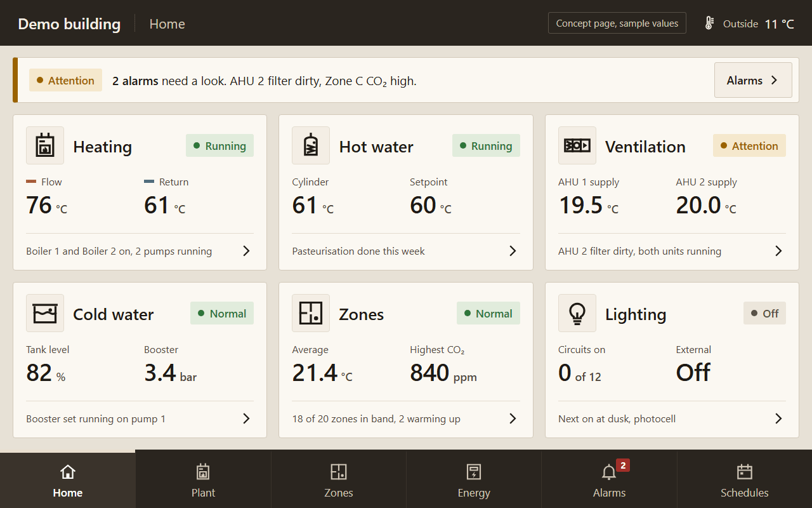Click the Attention tag in alarm banner
The width and height of the screenshot is (812, 508).
[65, 80]
